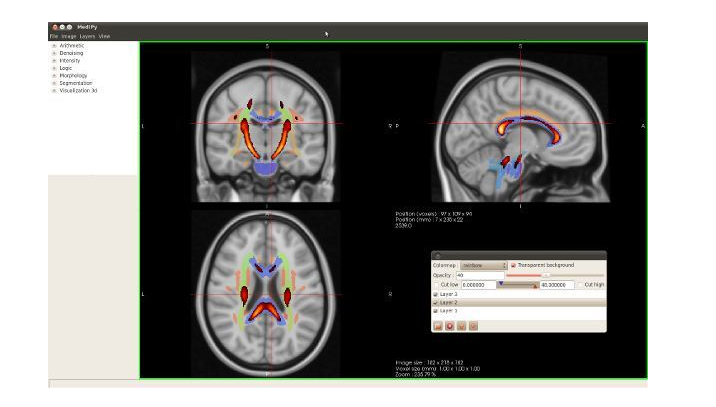Toggle visibility checkbox of Layer 3
The image size is (716, 407).
pyautogui.click(x=436, y=294)
